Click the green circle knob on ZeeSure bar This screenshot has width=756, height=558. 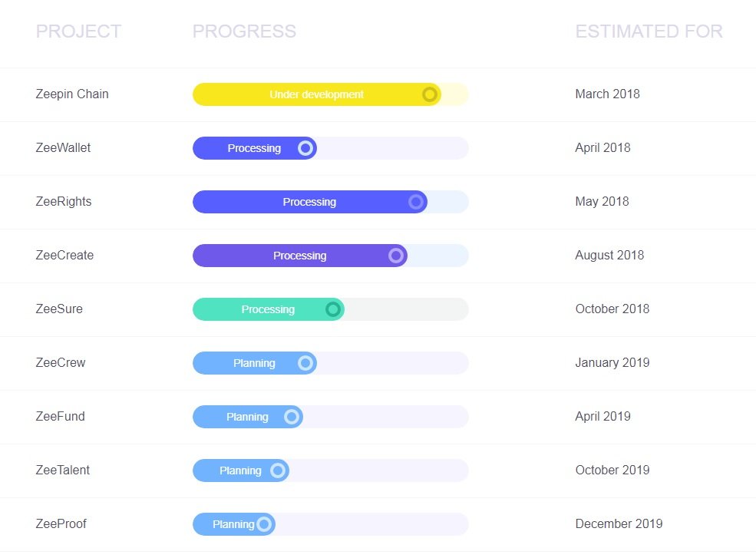pos(332,309)
